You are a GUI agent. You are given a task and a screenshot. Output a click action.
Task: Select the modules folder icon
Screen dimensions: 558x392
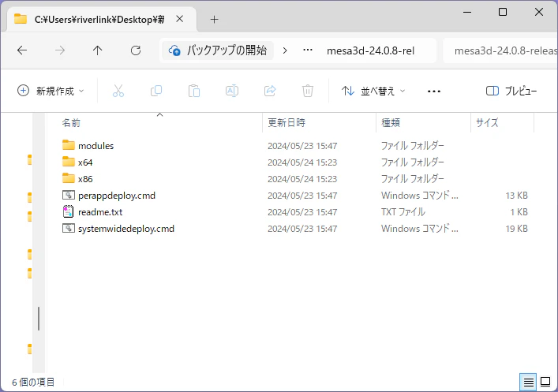click(x=69, y=145)
